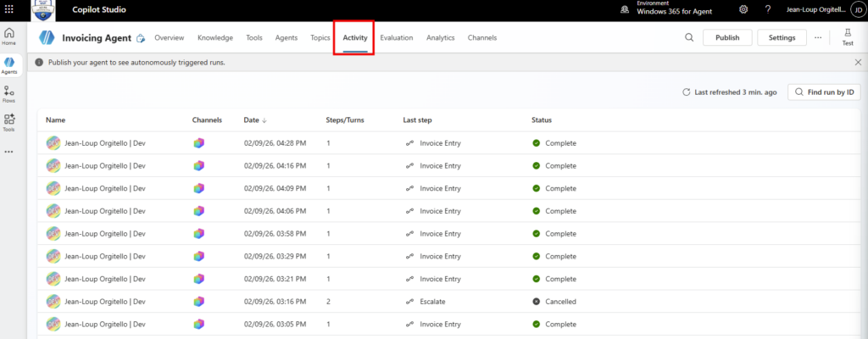This screenshot has height=339, width=868.
Task: Dismiss the publish agent info banner
Action: [857, 62]
